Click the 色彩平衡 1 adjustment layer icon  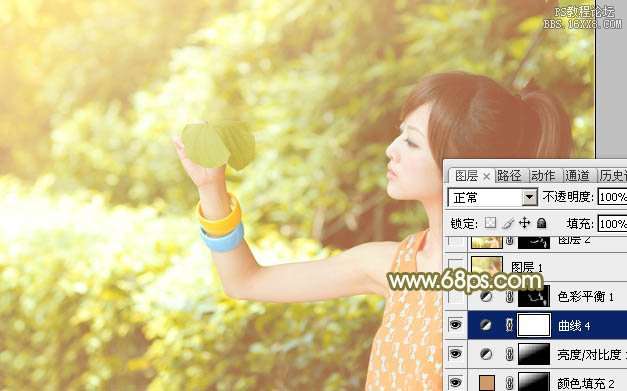click(486, 296)
